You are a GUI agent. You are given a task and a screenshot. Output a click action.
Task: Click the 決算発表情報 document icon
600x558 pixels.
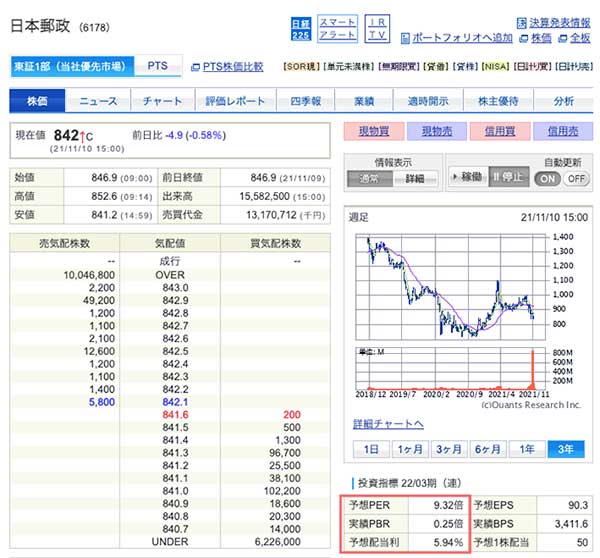pyautogui.click(x=522, y=22)
